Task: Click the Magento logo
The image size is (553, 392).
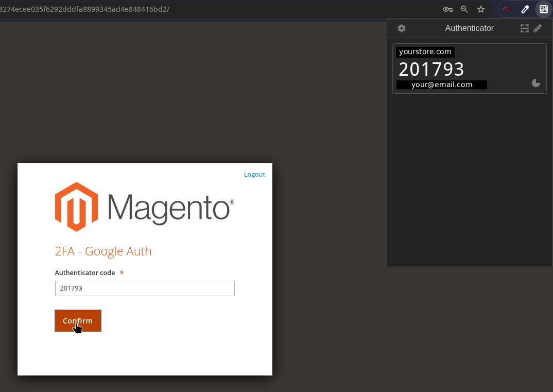Action: 145,207
